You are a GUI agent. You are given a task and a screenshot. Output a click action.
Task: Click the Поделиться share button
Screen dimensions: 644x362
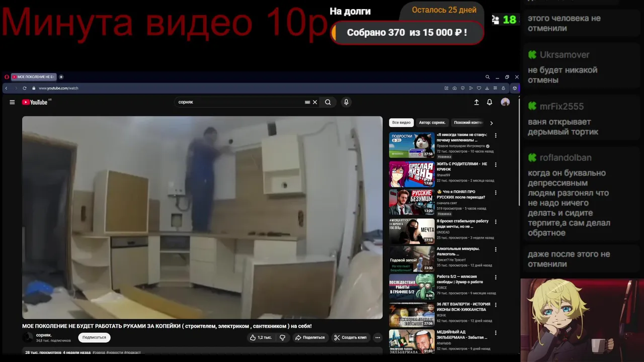(310, 337)
